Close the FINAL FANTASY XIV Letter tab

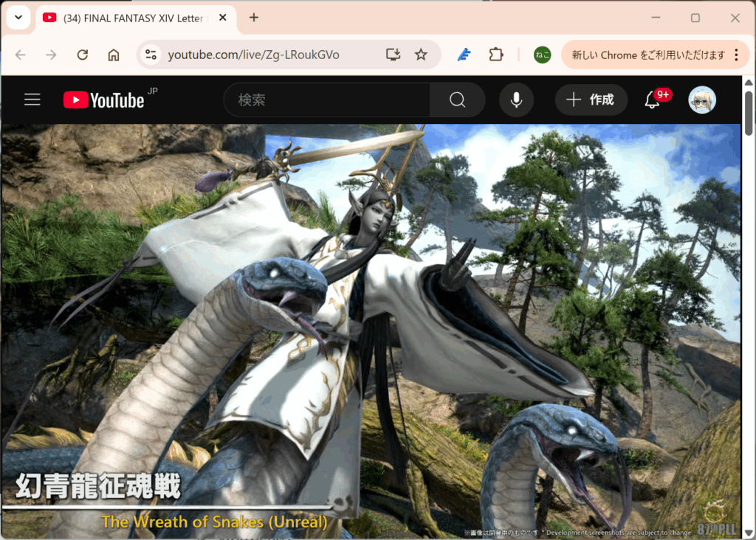pyautogui.click(x=223, y=18)
